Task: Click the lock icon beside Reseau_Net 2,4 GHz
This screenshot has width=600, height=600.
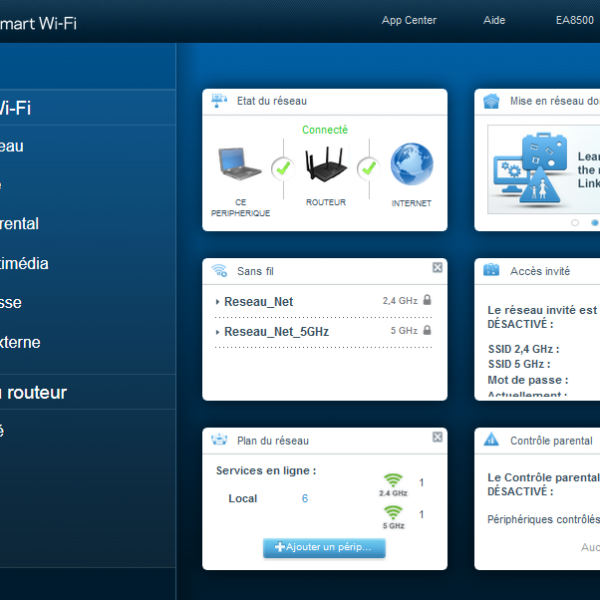Action: pyautogui.click(x=427, y=300)
